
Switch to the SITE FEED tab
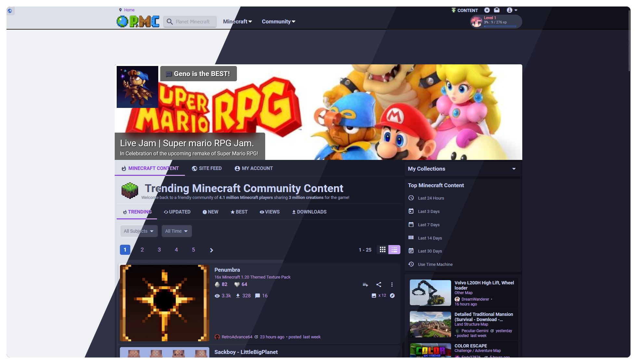point(207,168)
